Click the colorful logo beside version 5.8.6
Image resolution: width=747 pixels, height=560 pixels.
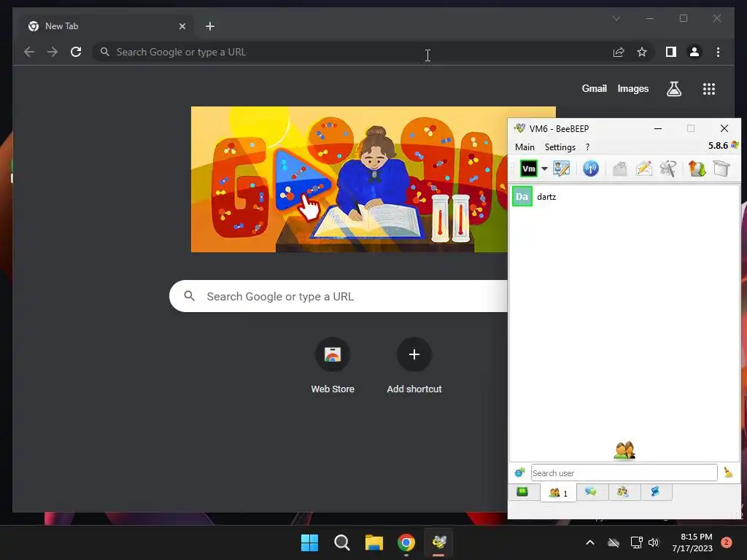coord(735,145)
